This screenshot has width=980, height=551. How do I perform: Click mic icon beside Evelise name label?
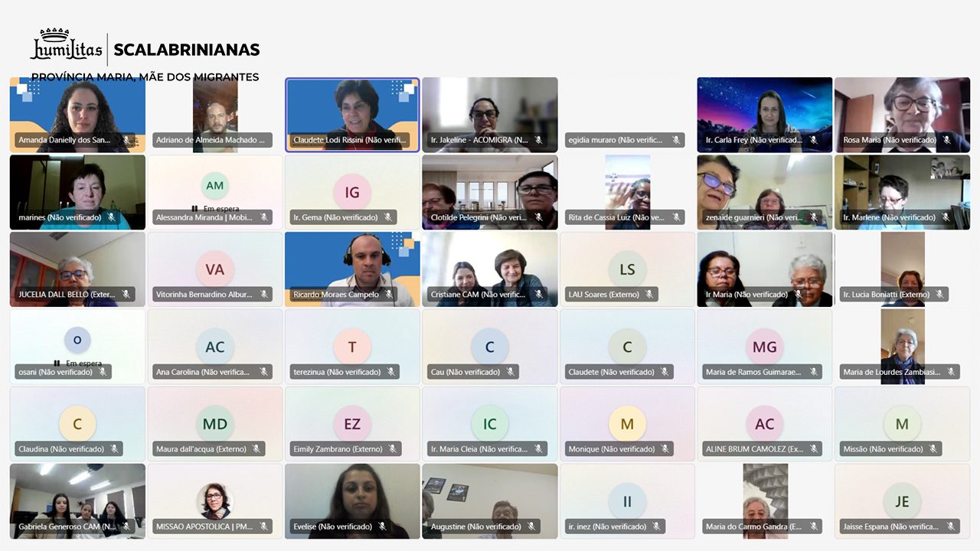tap(382, 527)
